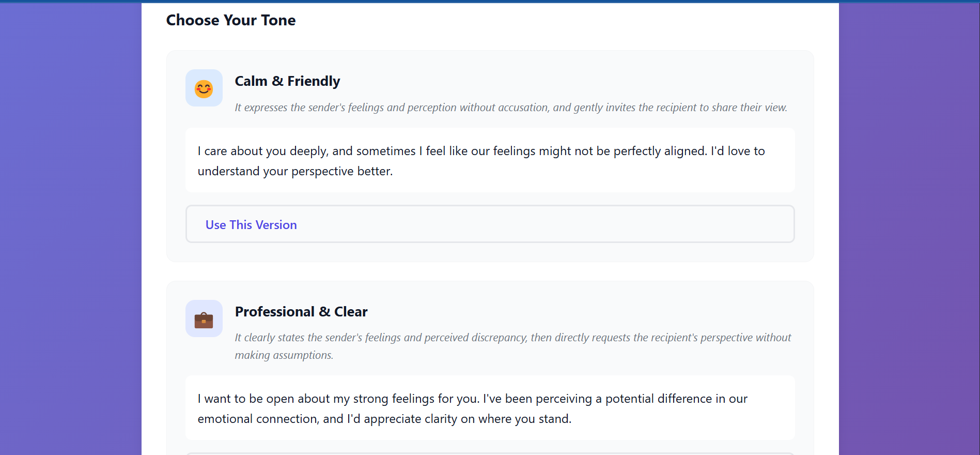Click 'understand your perspective better' in the Calm message
Viewport: 980px width, 455px height.
click(x=294, y=171)
